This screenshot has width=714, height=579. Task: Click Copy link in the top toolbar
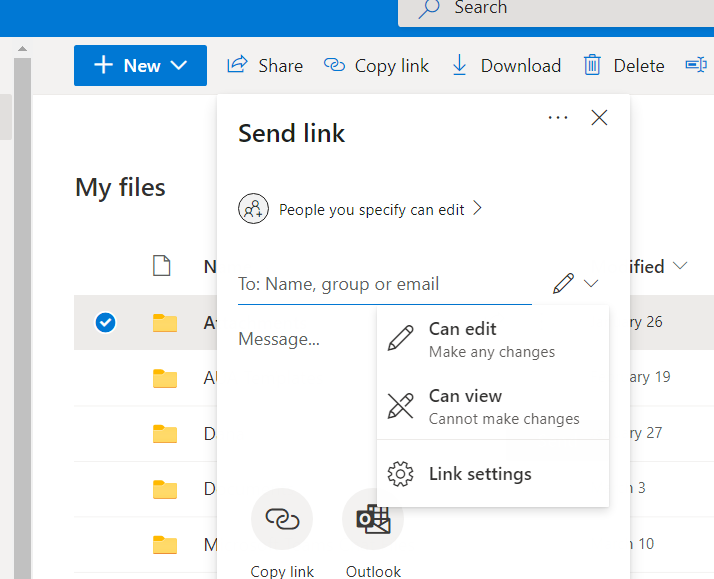[x=377, y=65]
